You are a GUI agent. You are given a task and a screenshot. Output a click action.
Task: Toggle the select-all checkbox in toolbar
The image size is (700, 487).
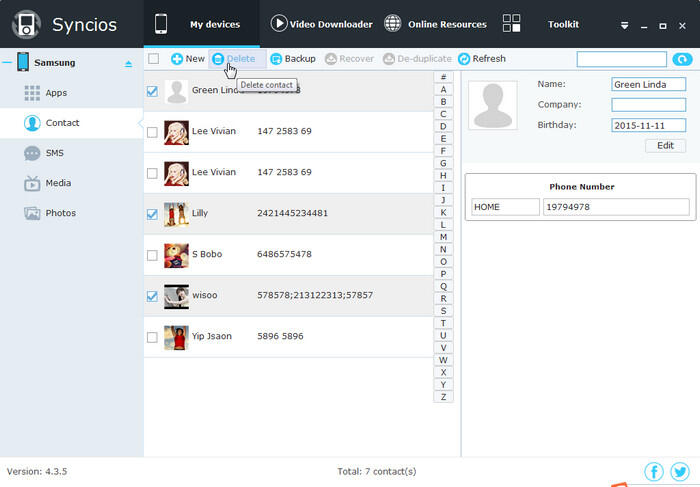[x=153, y=59]
